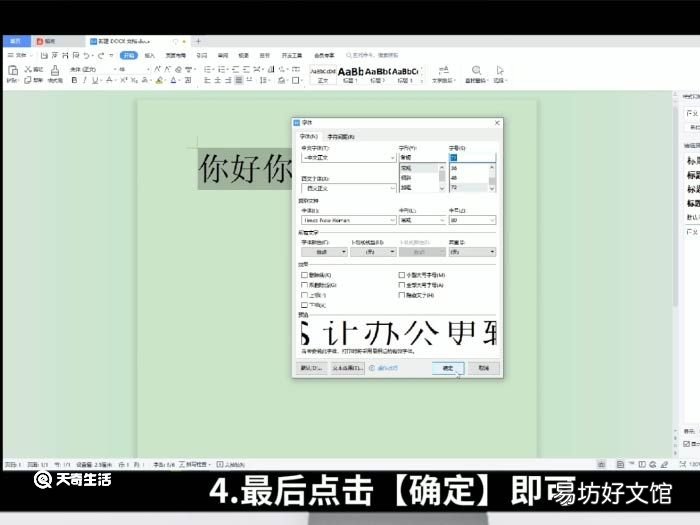This screenshot has width=700, height=525.
Task: Enable the subscript checkbox in dialog
Action: click(x=304, y=305)
